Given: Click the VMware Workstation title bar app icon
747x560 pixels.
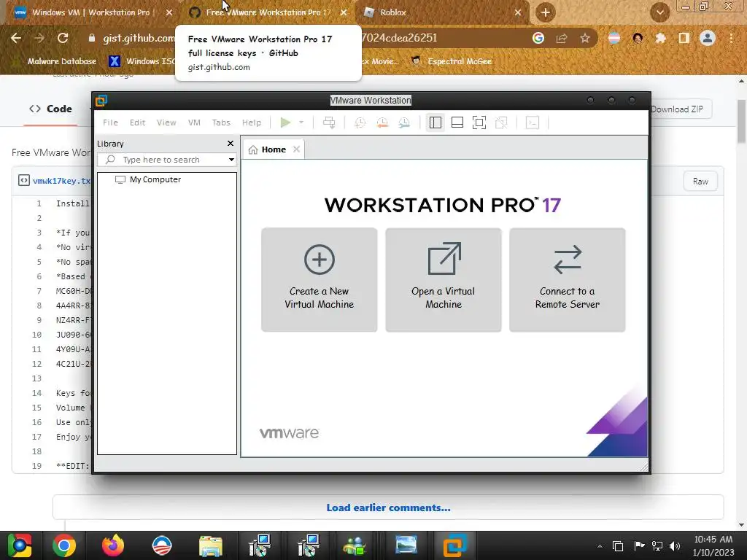Looking at the screenshot, I should point(101,101).
